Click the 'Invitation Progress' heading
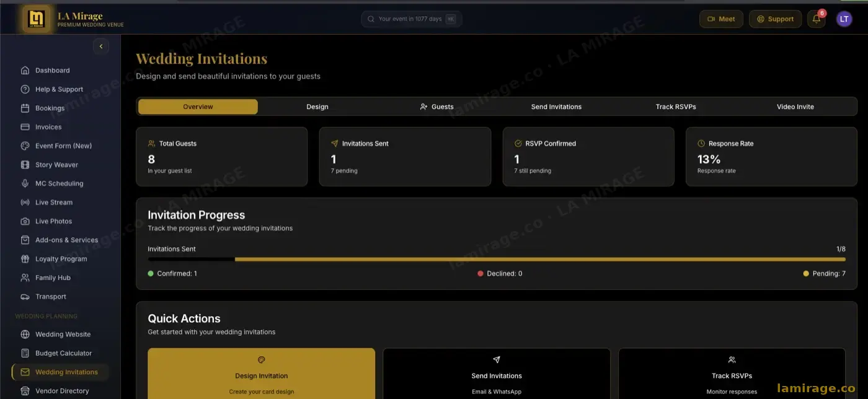Screen dimensions: 868x399 197,215
